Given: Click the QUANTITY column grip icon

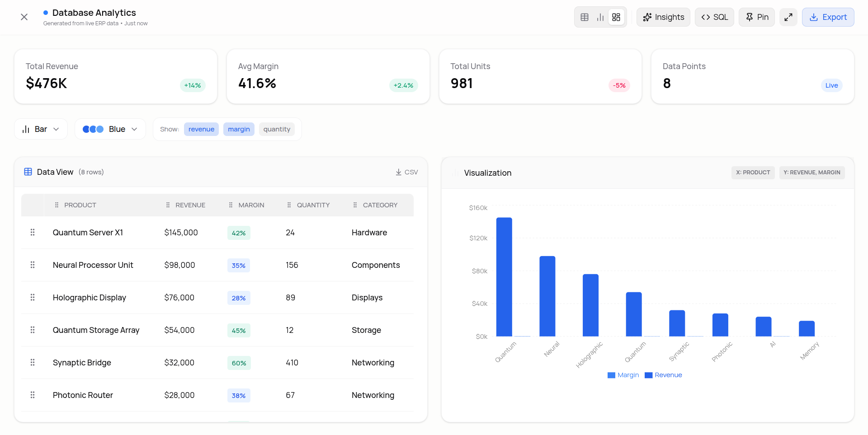Looking at the screenshot, I should 289,205.
